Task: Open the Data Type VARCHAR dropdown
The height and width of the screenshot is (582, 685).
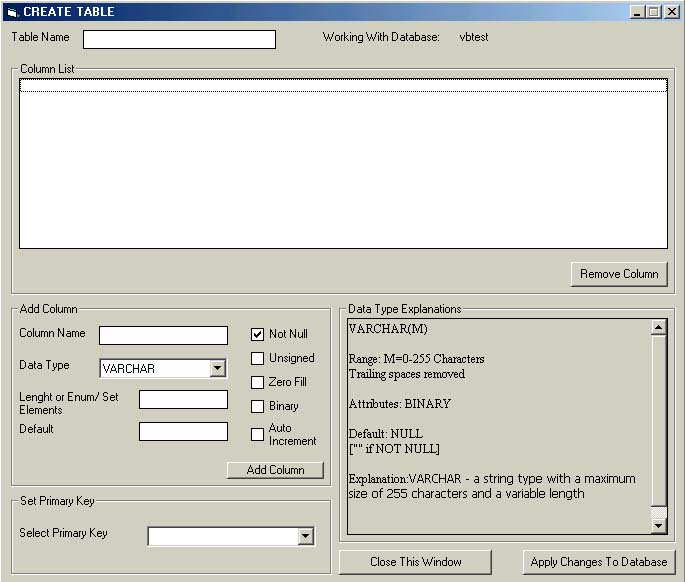Action: pos(218,368)
